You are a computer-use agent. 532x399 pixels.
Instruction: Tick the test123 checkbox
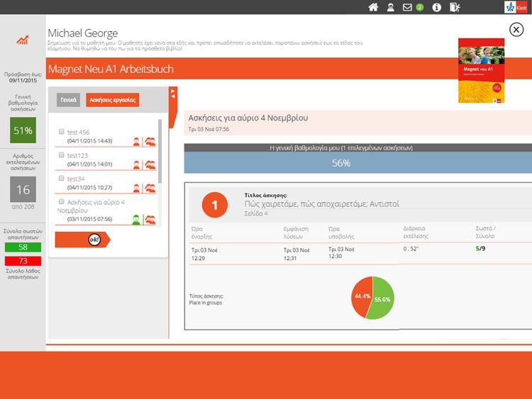pyautogui.click(x=62, y=155)
